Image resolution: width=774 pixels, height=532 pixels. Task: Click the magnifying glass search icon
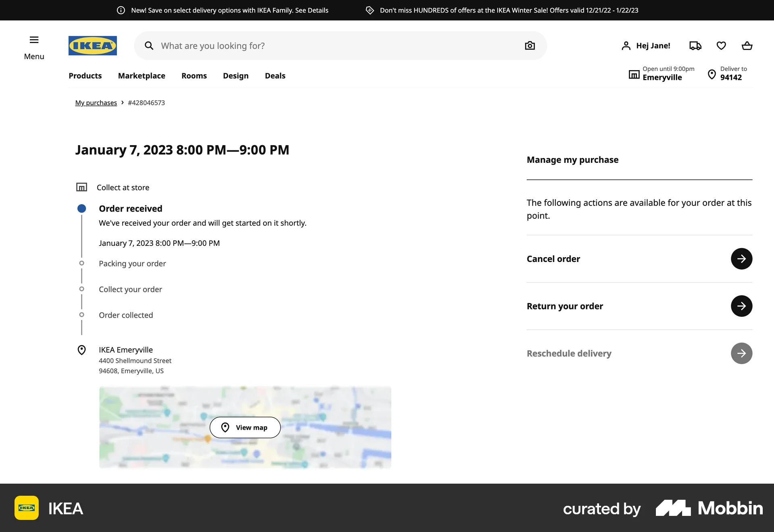(149, 46)
